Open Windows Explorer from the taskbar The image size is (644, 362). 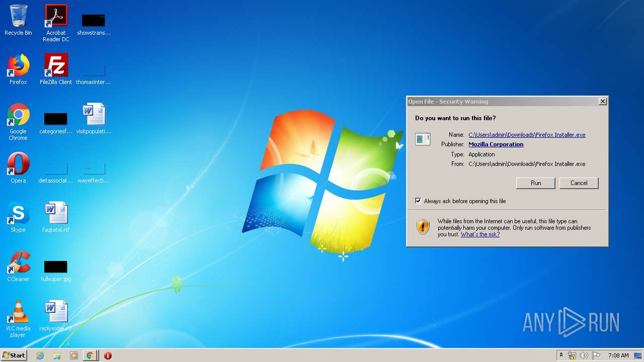(x=57, y=355)
